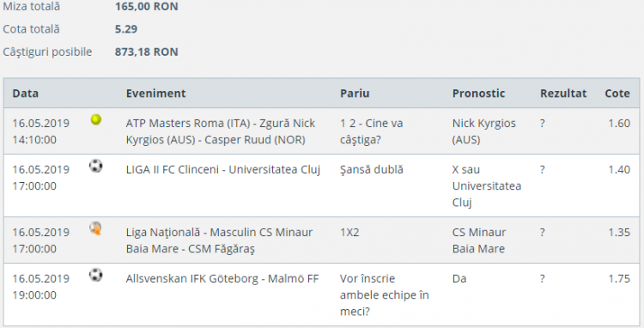
Task: Open the CS Minaur Baia Mare - CSM Făgăraș event
Action: (219, 240)
